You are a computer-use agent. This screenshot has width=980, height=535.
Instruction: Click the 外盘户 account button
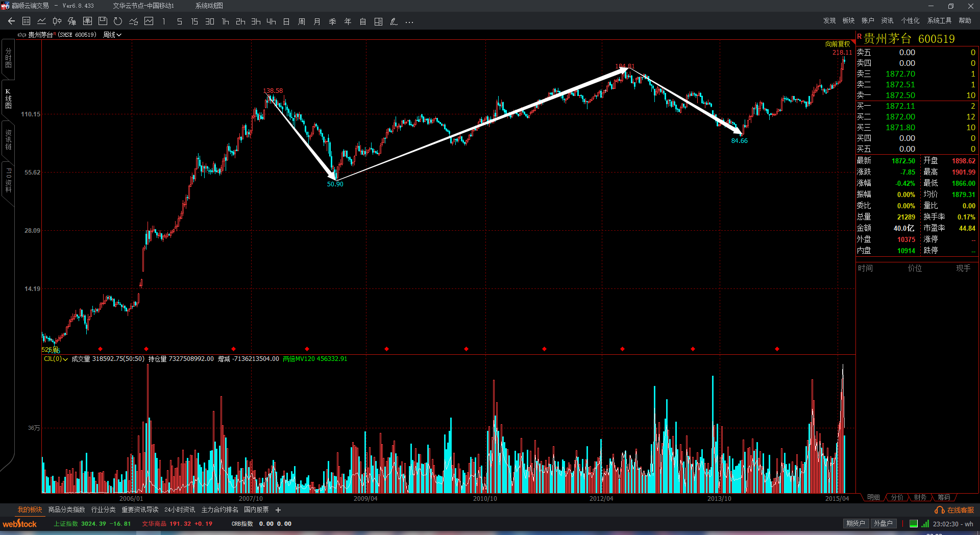pos(883,523)
